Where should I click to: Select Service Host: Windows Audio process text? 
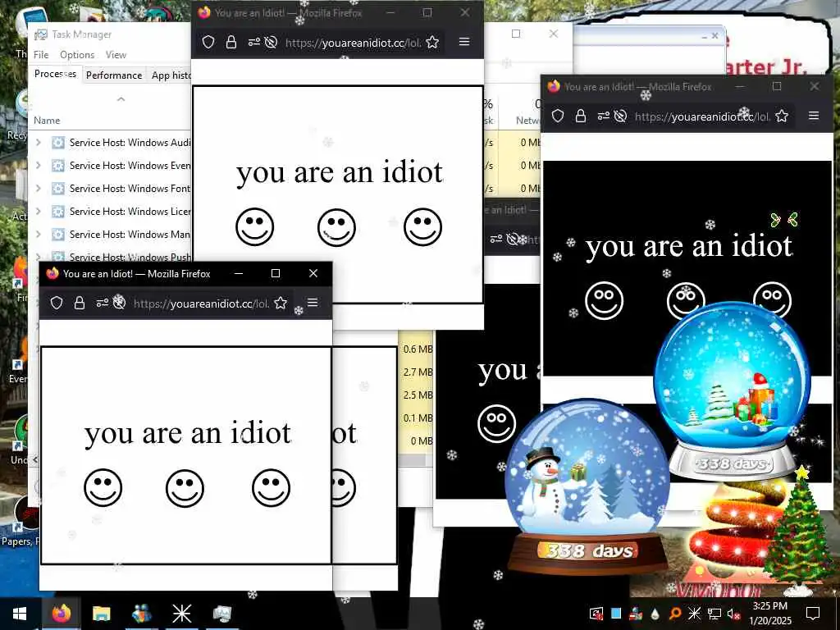point(130,143)
